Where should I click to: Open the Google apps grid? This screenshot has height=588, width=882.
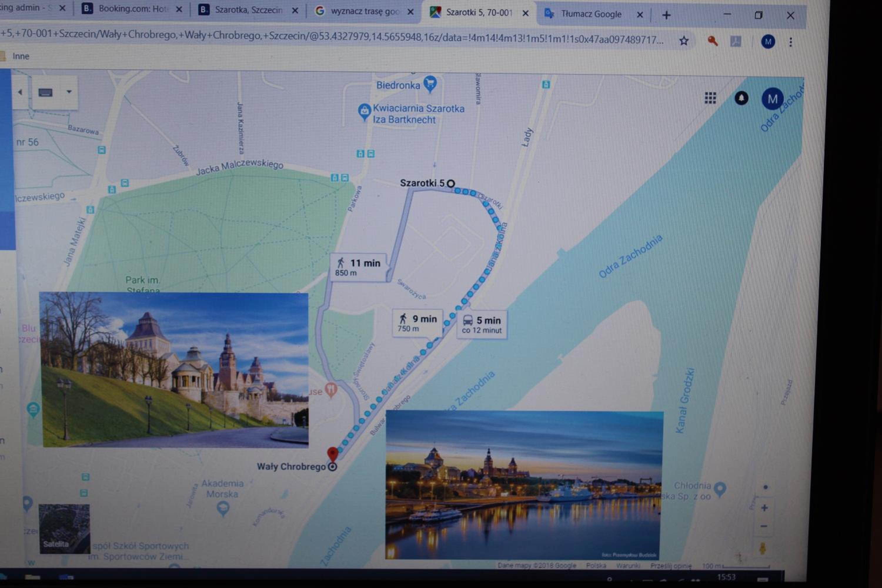[710, 98]
